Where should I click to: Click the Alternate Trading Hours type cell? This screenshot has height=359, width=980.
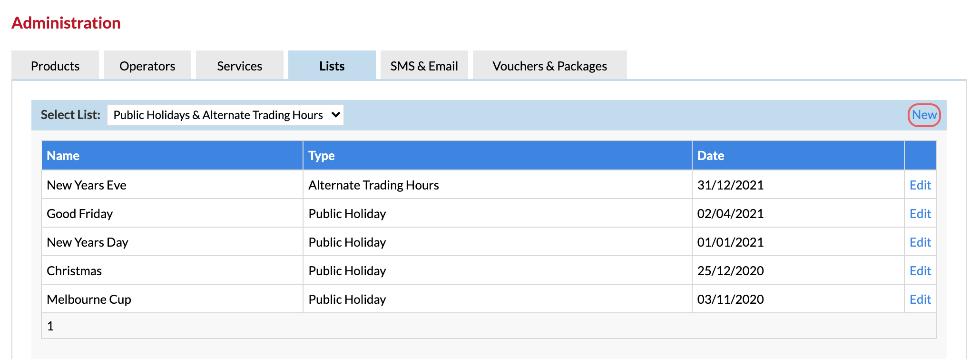pyautogui.click(x=373, y=185)
